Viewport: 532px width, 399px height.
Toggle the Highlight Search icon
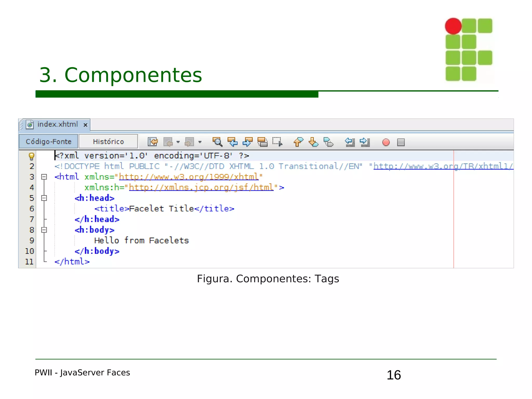[262, 142]
